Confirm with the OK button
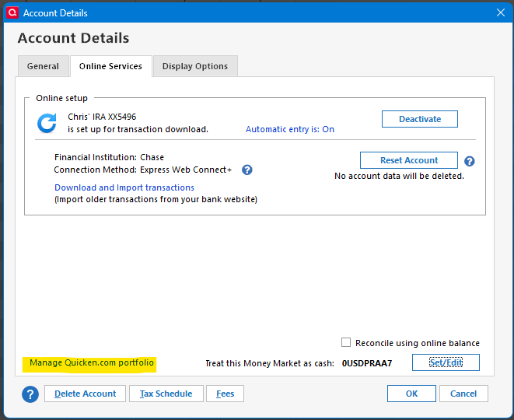Viewport: 514px width, 420px height. point(411,394)
